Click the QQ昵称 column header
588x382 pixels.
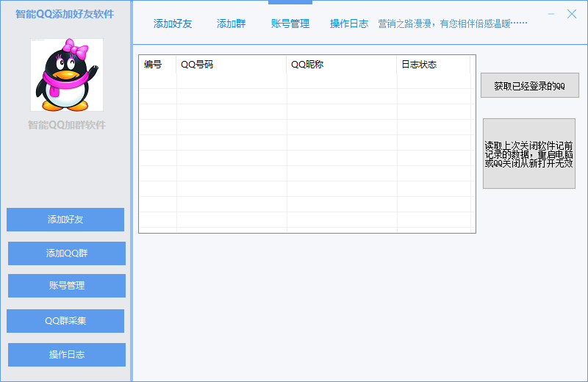(x=342, y=65)
